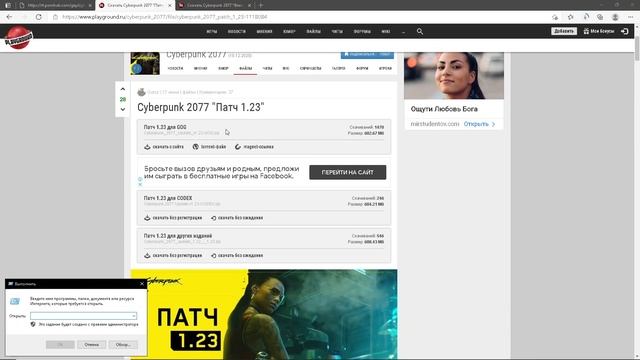Open the Playground site logo
The width and height of the screenshot is (640, 360).
18,38
